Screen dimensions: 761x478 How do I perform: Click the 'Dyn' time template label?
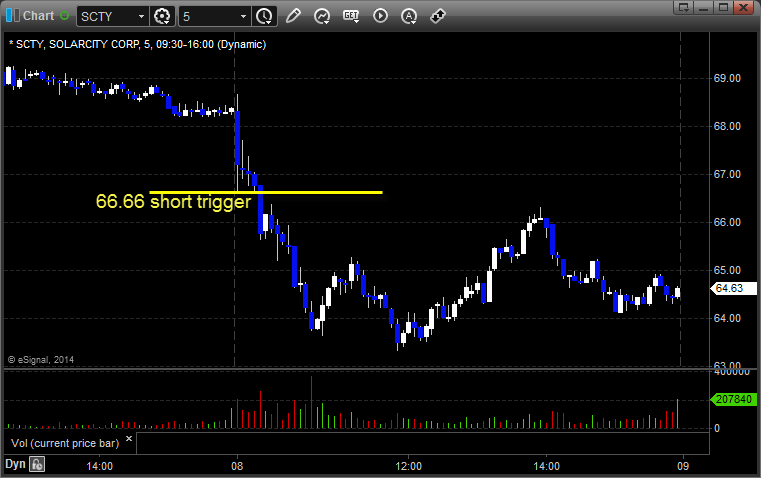pyautogui.click(x=15, y=464)
